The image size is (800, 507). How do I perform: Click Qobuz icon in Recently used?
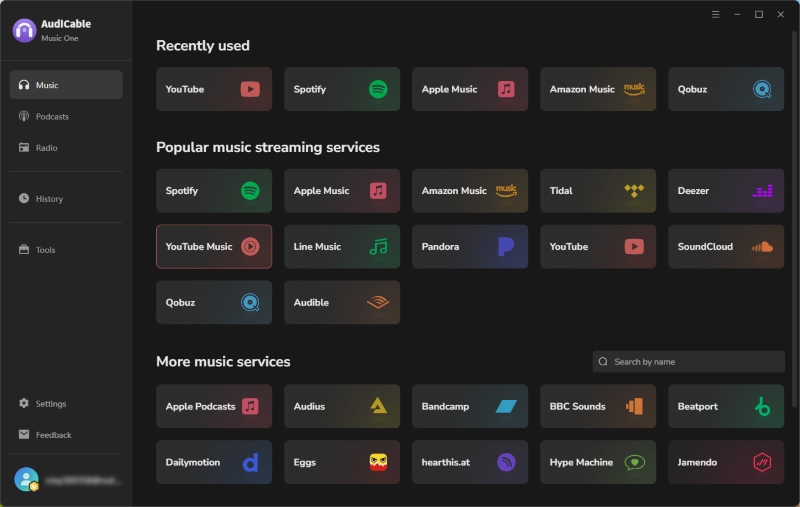pos(762,89)
